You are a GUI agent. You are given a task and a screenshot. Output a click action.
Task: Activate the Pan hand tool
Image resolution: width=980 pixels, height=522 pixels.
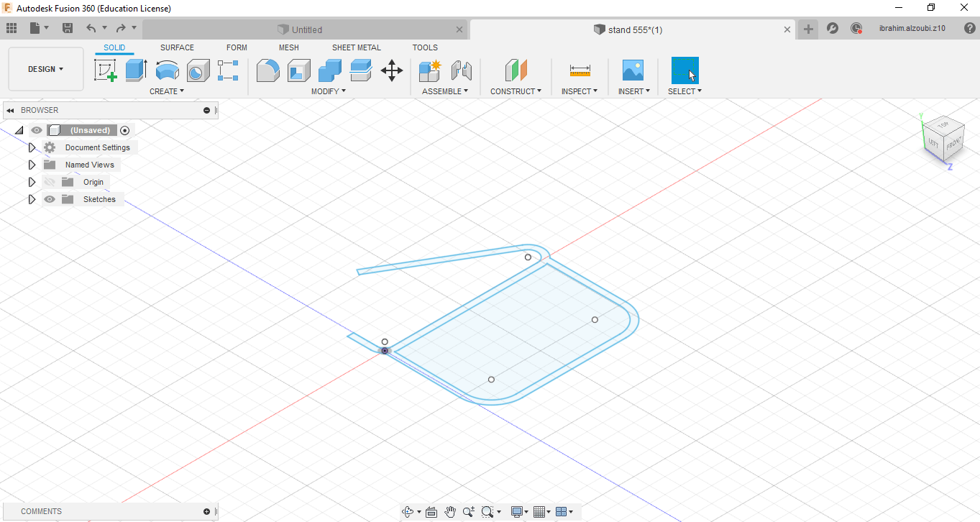[x=450, y=512]
